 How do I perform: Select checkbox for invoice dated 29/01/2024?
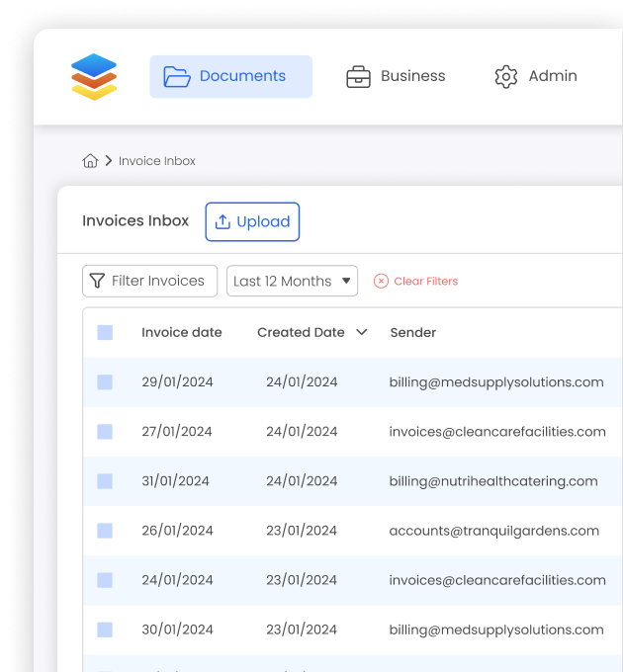pos(105,382)
